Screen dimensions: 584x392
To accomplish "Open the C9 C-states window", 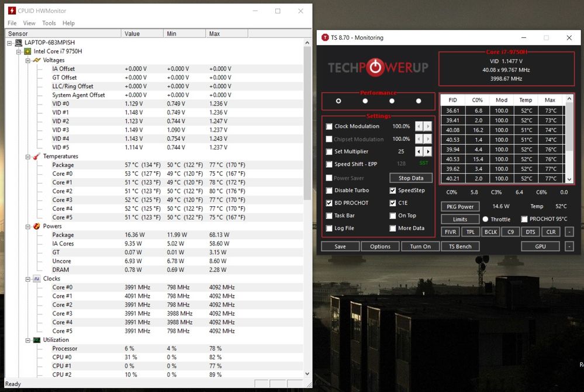I will (x=510, y=232).
